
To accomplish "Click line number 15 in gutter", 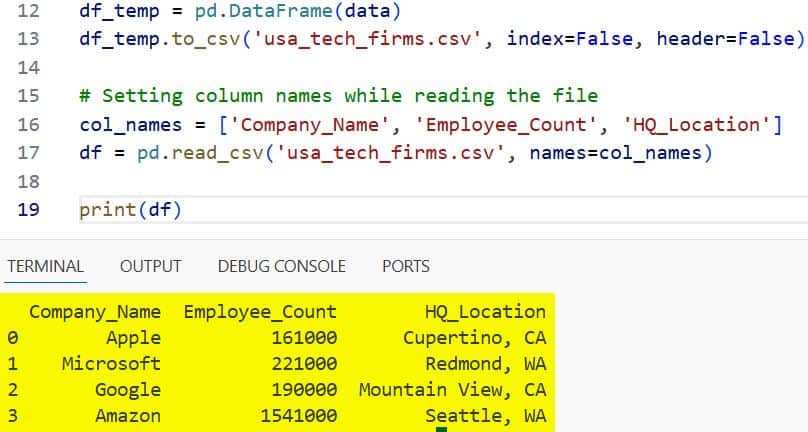I will pos(28,95).
